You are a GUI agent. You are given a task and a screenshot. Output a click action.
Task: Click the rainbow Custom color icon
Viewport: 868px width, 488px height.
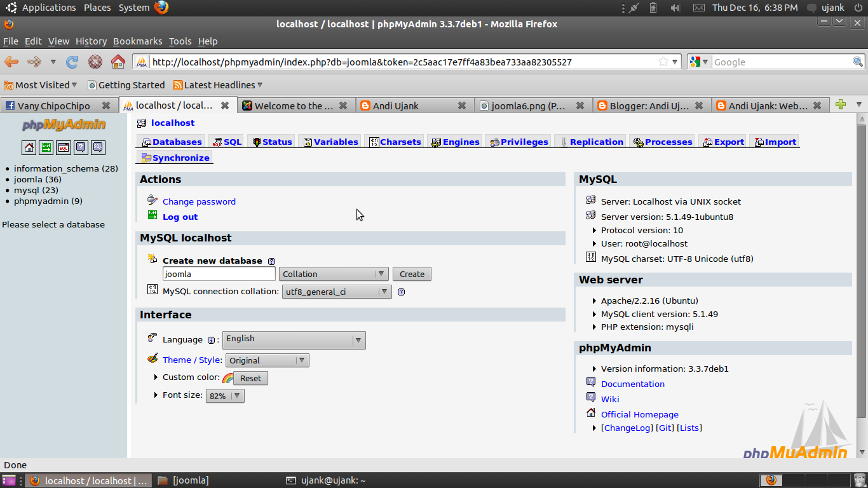(227, 378)
